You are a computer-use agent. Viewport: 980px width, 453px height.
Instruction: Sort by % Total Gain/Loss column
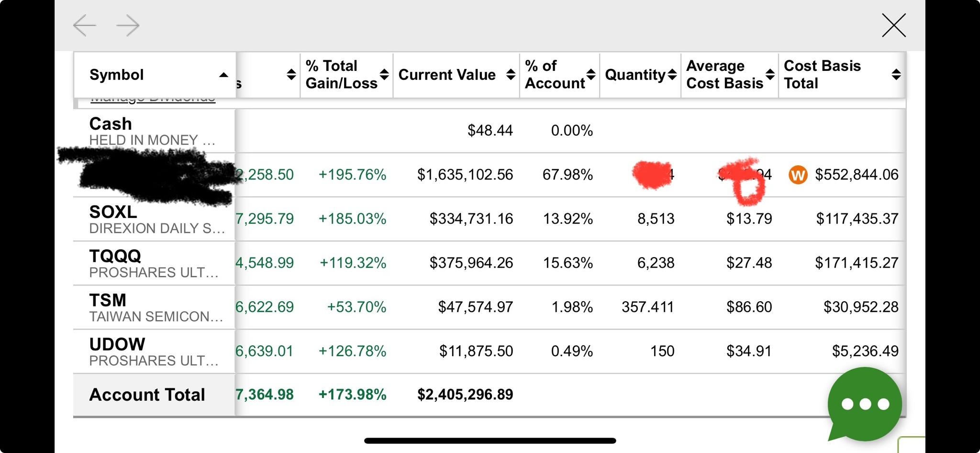[347, 75]
